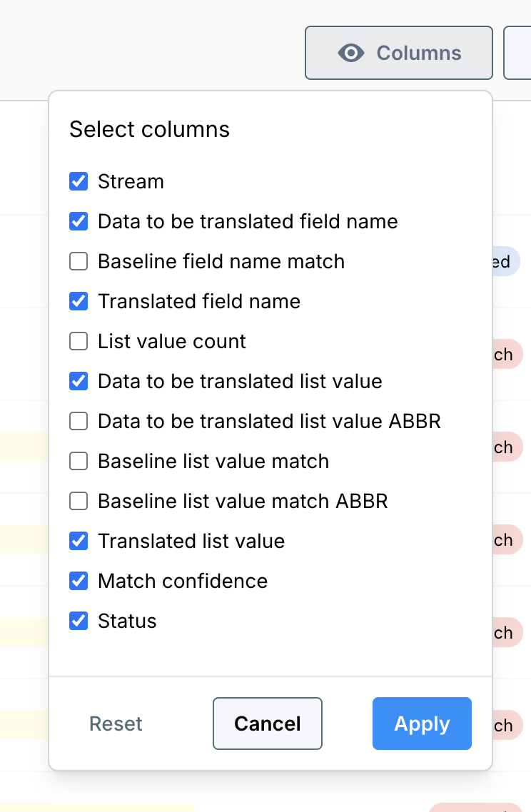Check the Data to be translated list value ABBR column

tap(79, 421)
